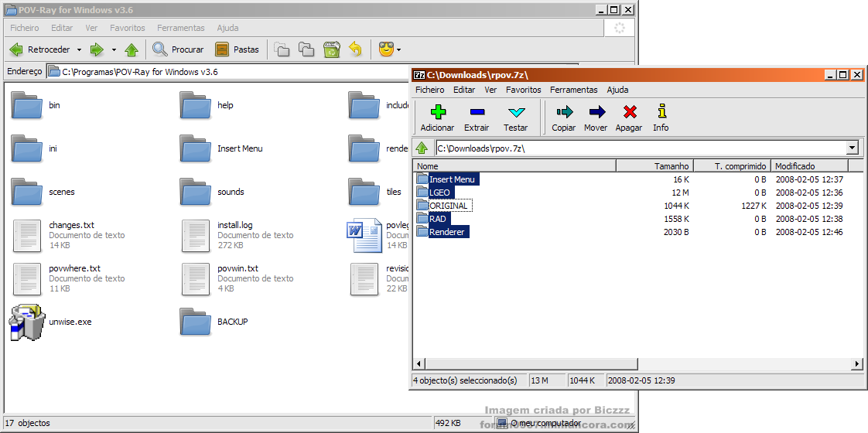Open the Favoritos menu in Explorer

click(128, 28)
